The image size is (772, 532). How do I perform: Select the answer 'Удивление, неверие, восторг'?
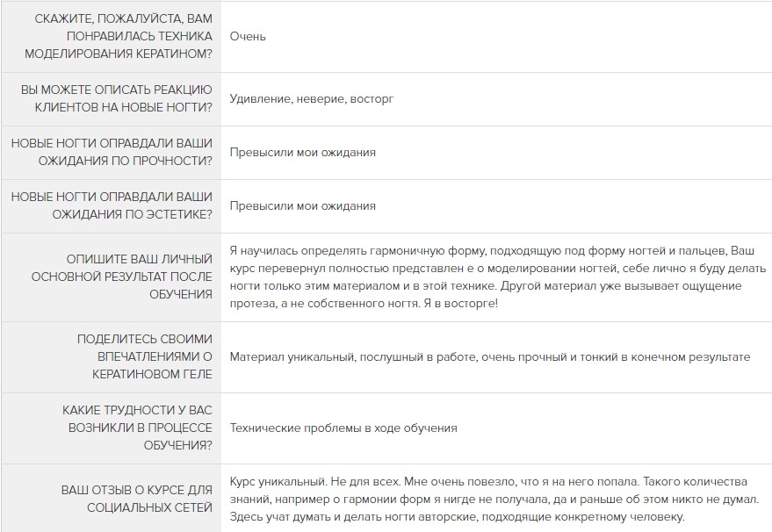[x=312, y=99]
